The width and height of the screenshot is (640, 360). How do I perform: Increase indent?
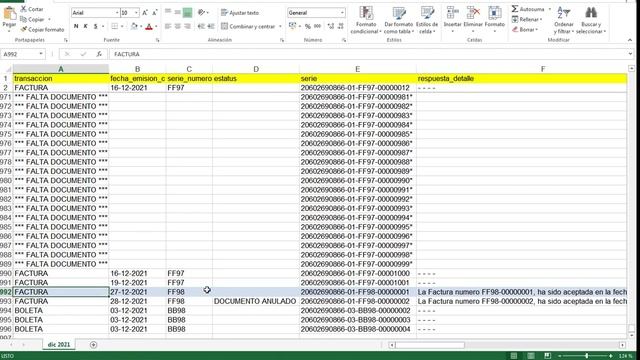pyautogui.click(x=211, y=26)
